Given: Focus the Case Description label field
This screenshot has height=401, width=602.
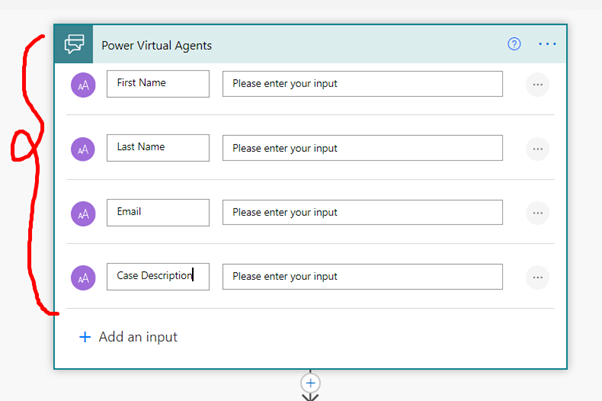Looking at the screenshot, I should tap(158, 277).
